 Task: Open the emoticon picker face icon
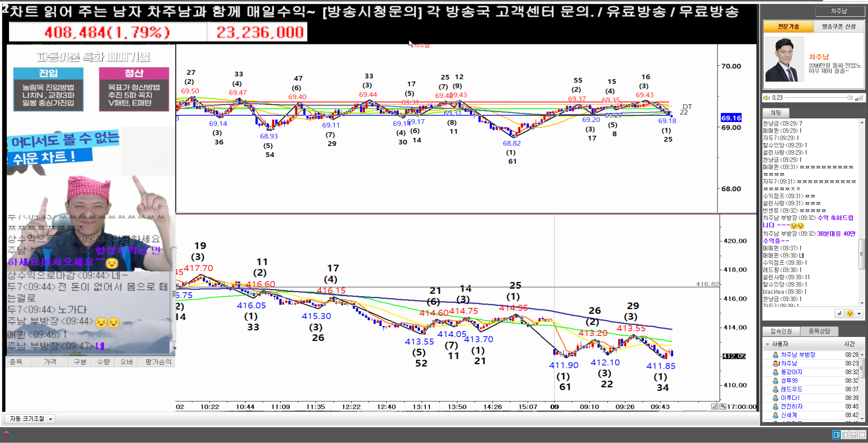tap(850, 313)
